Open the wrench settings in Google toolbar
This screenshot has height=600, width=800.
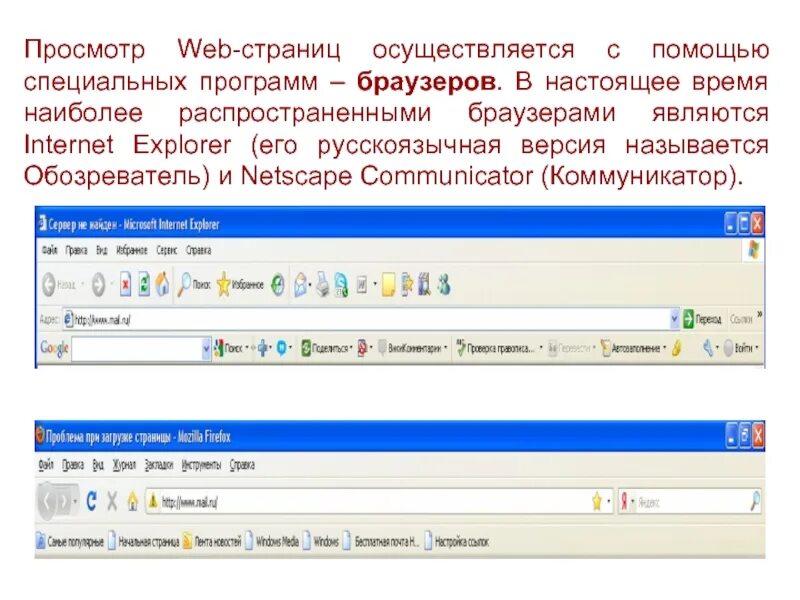pyautogui.click(x=710, y=348)
